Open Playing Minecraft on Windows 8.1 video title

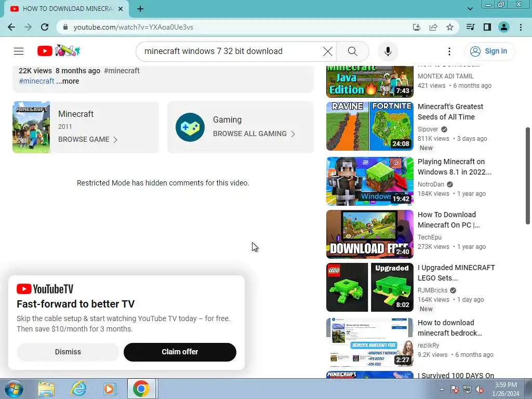[454, 167]
